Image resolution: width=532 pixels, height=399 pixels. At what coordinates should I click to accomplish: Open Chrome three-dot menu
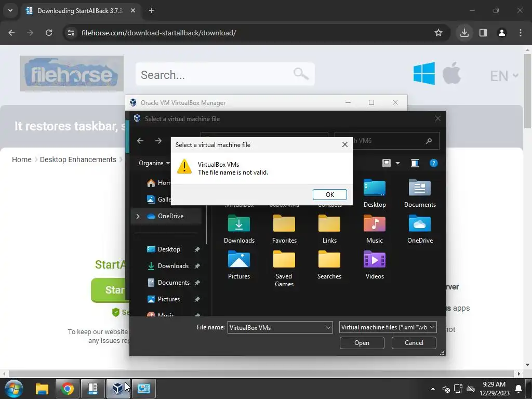520,33
